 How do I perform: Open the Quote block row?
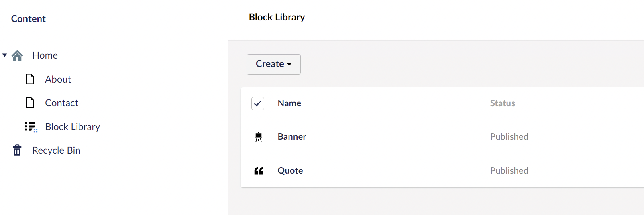tap(442, 171)
